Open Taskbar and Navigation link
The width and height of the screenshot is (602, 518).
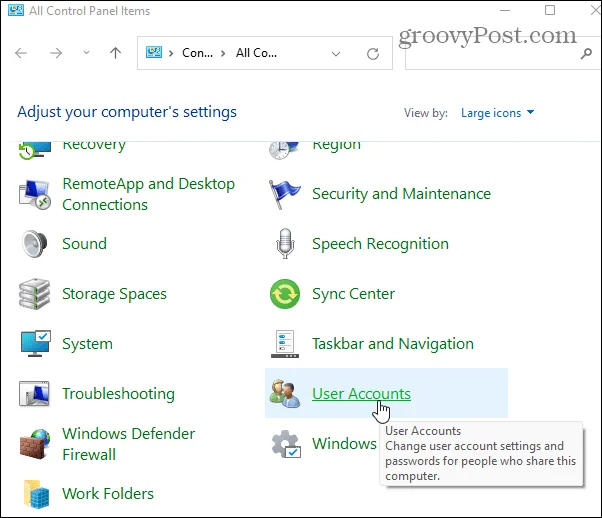393,344
